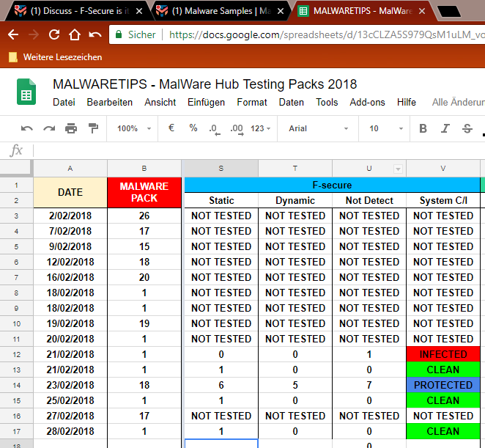This screenshot has height=448, width=485.
Task: Click the undo icon in toolbar
Action: [27, 128]
